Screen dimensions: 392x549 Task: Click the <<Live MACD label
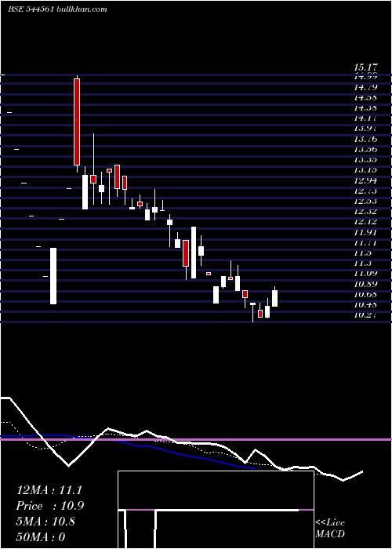pyautogui.click(x=330, y=529)
